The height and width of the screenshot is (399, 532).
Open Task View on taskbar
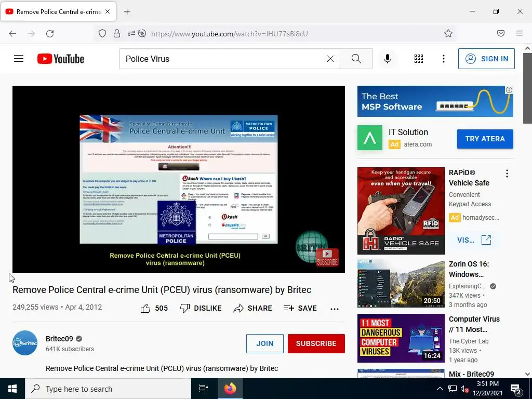coord(204,389)
